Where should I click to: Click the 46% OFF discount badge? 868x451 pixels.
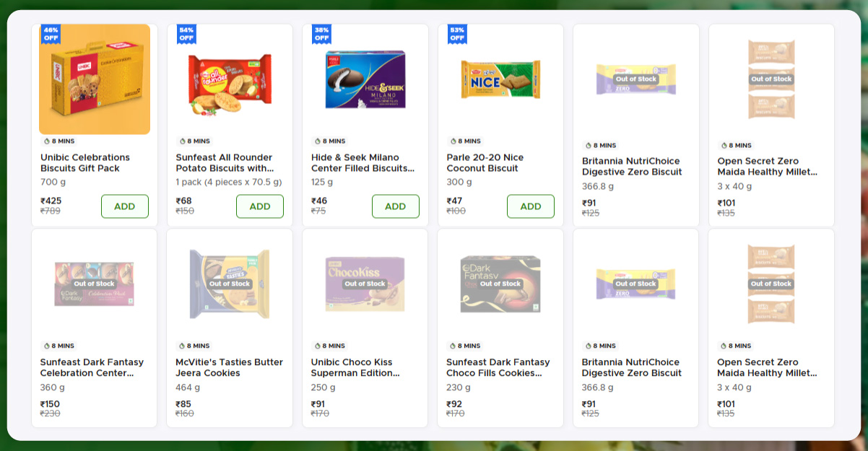(51, 34)
